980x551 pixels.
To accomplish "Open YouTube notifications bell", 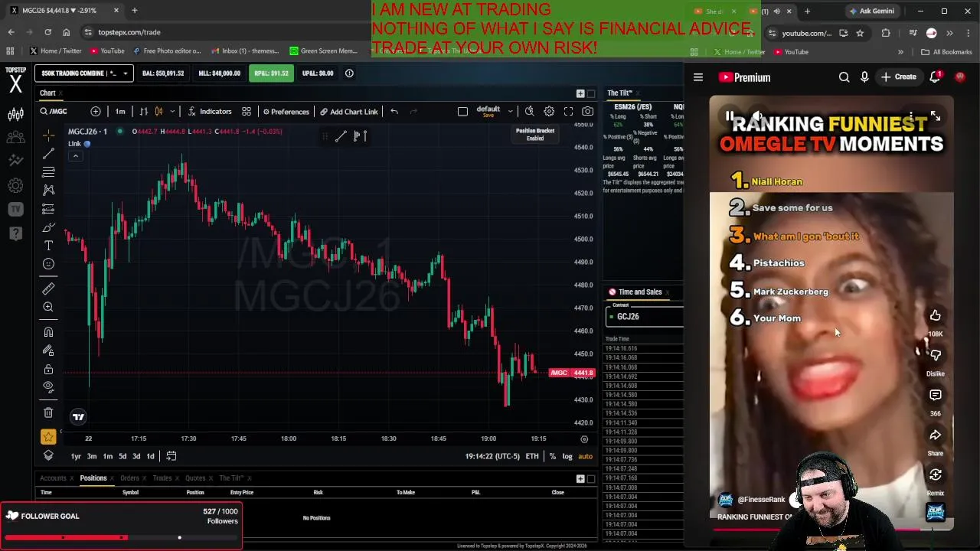I will [935, 77].
